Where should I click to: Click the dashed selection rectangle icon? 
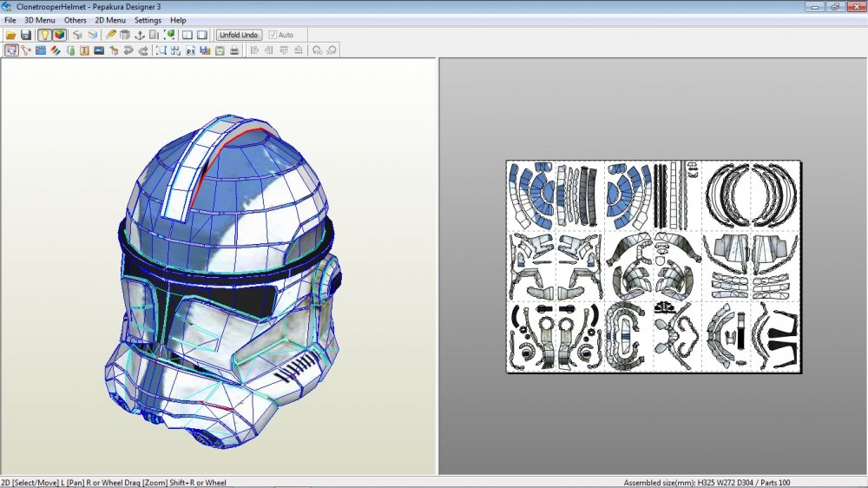click(x=161, y=50)
